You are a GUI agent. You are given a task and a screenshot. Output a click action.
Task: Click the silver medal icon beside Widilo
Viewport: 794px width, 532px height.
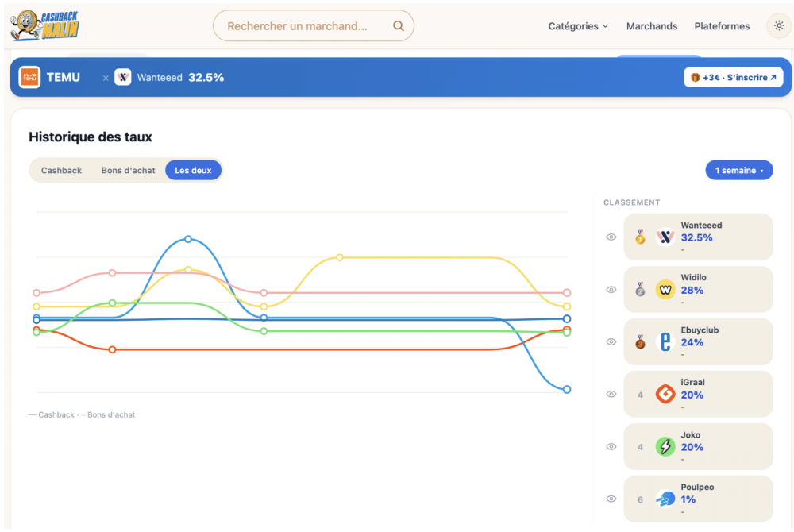tap(640, 290)
